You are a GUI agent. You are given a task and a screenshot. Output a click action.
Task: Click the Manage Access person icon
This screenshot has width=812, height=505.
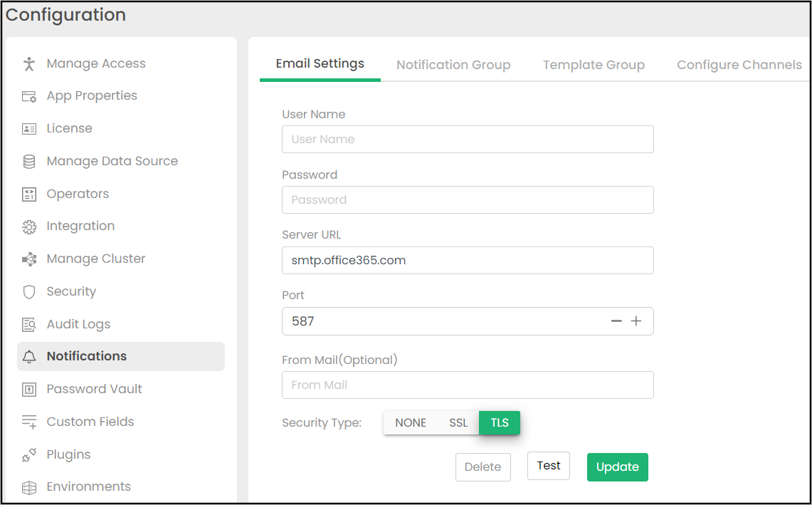[29, 64]
